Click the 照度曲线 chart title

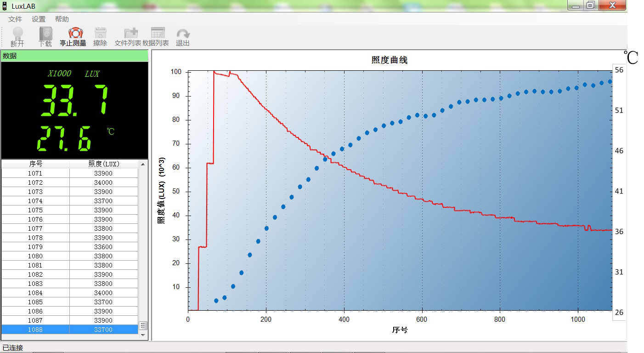pyautogui.click(x=390, y=60)
